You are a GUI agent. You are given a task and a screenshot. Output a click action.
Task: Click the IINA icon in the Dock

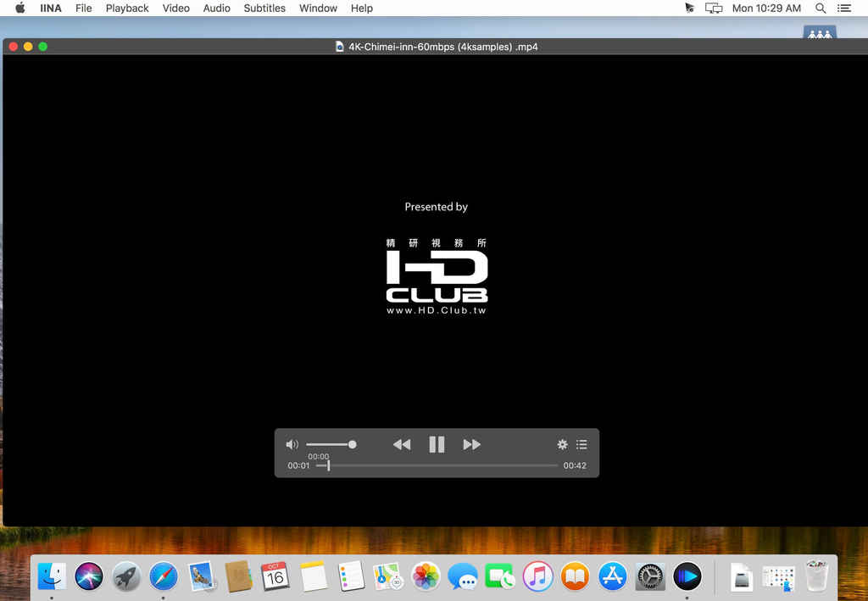(x=687, y=576)
